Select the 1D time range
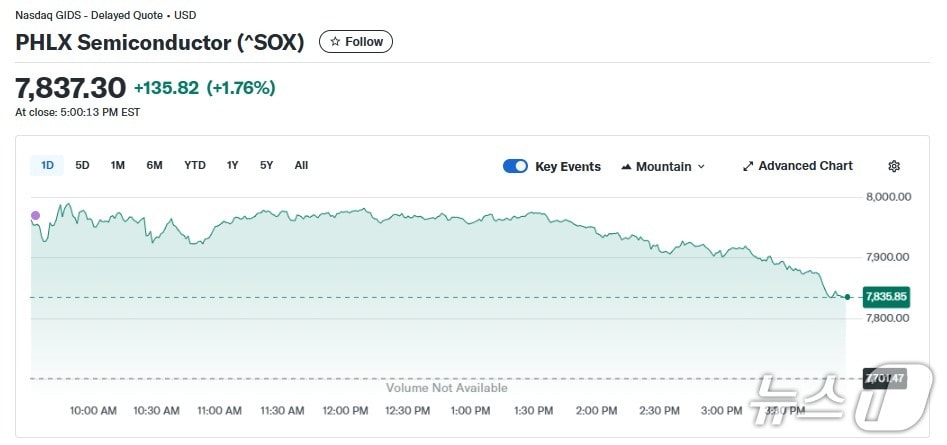The width and height of the screenshot is (947, 445). coord(47,165)
